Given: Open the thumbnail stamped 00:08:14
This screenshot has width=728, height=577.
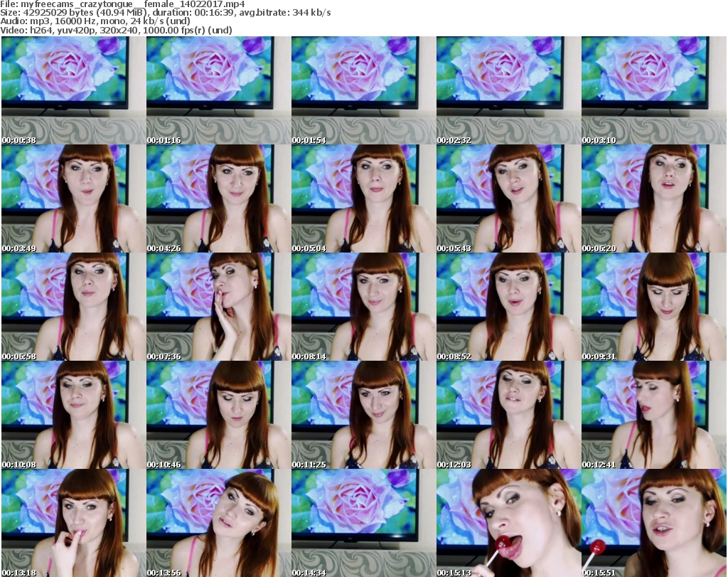Looking at the screenshot, I should point(363,307).
